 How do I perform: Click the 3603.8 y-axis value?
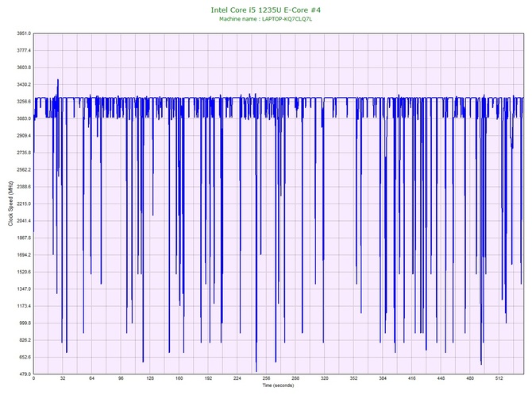click(23, 68)
